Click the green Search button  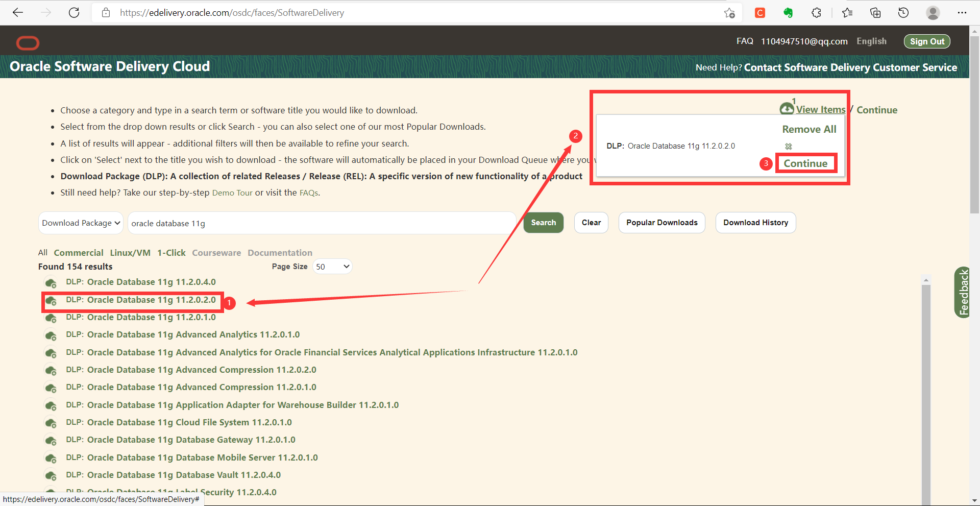[x=544, y=223]
